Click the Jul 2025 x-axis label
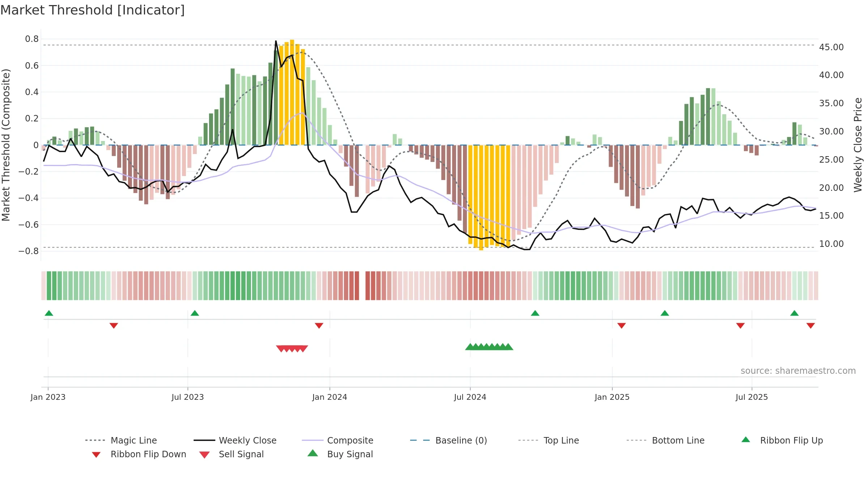 coord(752,397)
